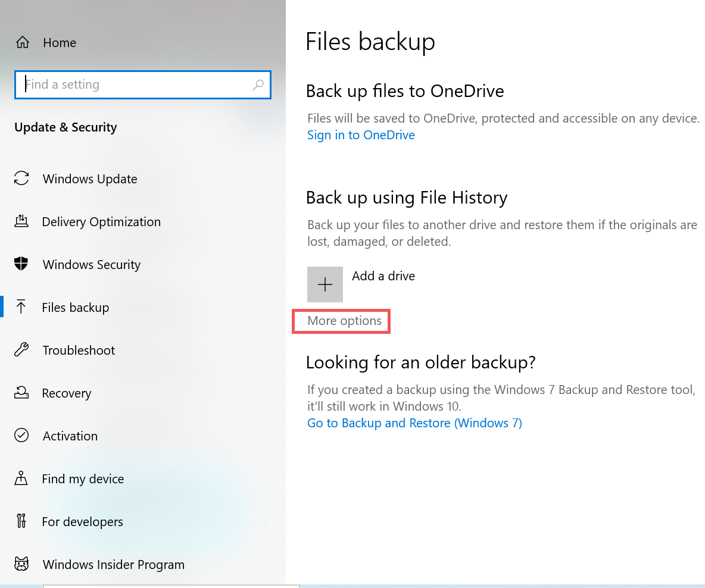Click Sign in to OneDrive link
The image size is (705, 588).
click(361, 135)
